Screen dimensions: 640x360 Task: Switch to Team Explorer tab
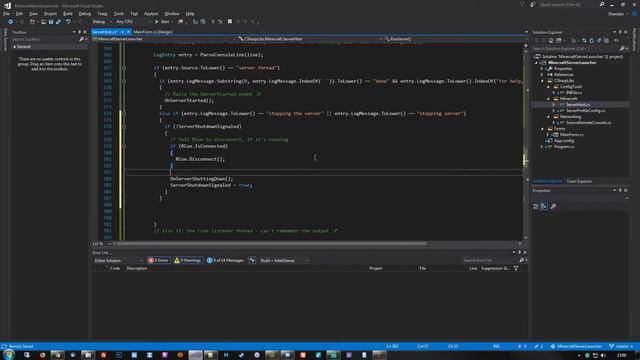[579, 181]
